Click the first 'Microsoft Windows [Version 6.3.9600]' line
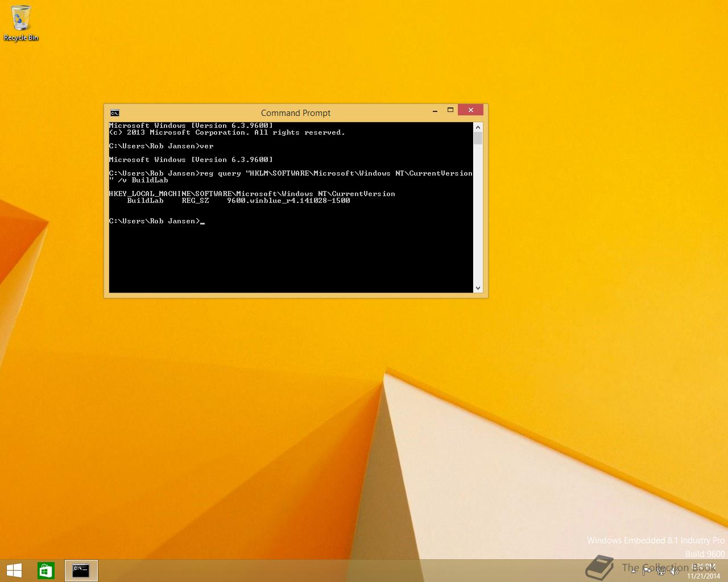Viewport: 728px width, 582px height. [191, 126]
